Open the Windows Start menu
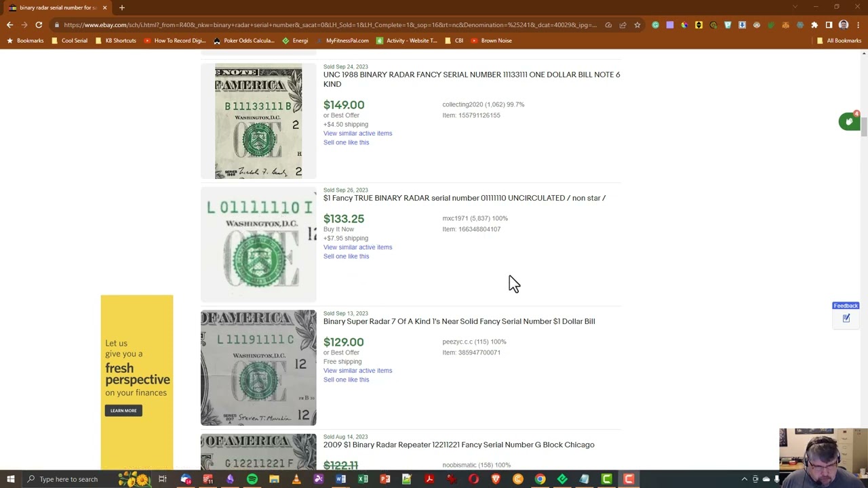Image resolution: width=868 pixels, height=488 pixels. pyautogui.click(x=11, y=479)
